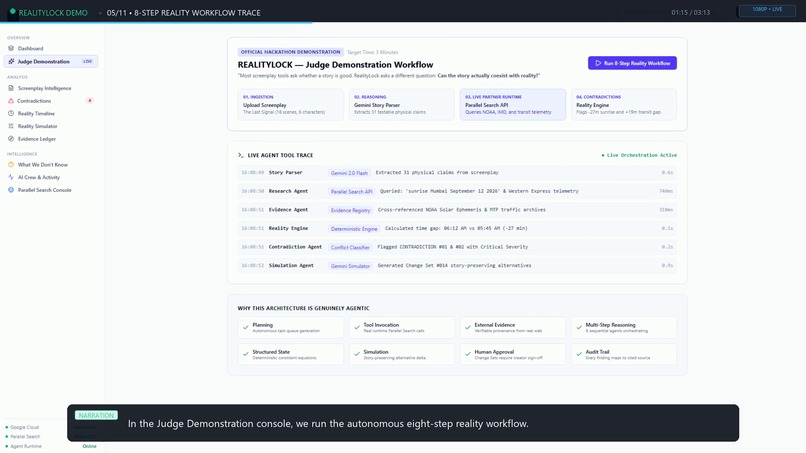Click the checkmark icon on Audit Trail card
This screenshot has height=453, width=806.
pos(579,354)
